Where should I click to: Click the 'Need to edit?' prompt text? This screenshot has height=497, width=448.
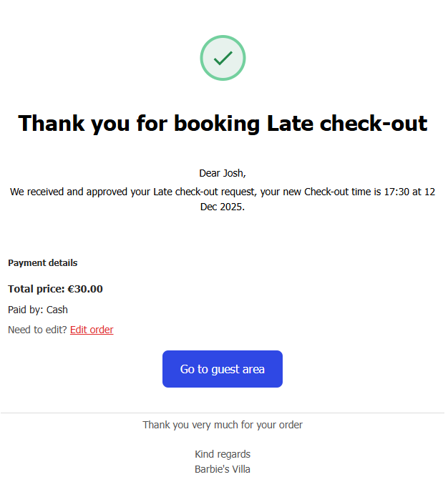(x=37, y=330)
